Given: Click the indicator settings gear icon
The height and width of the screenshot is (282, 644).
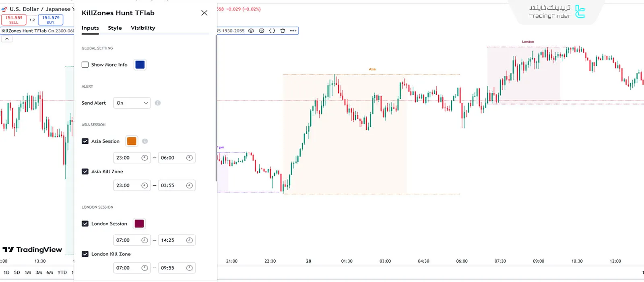Looking at the screenshot, I should tap(262, 31).
